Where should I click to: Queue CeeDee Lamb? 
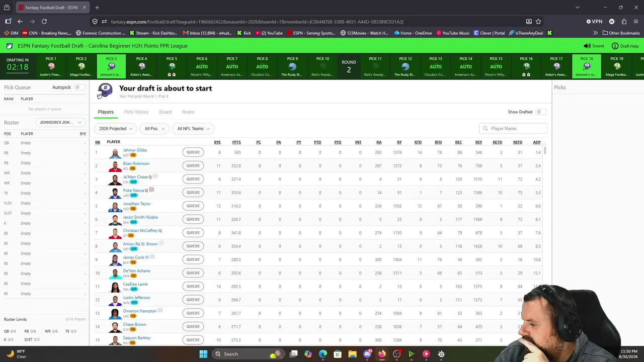[x=193, y=286]
